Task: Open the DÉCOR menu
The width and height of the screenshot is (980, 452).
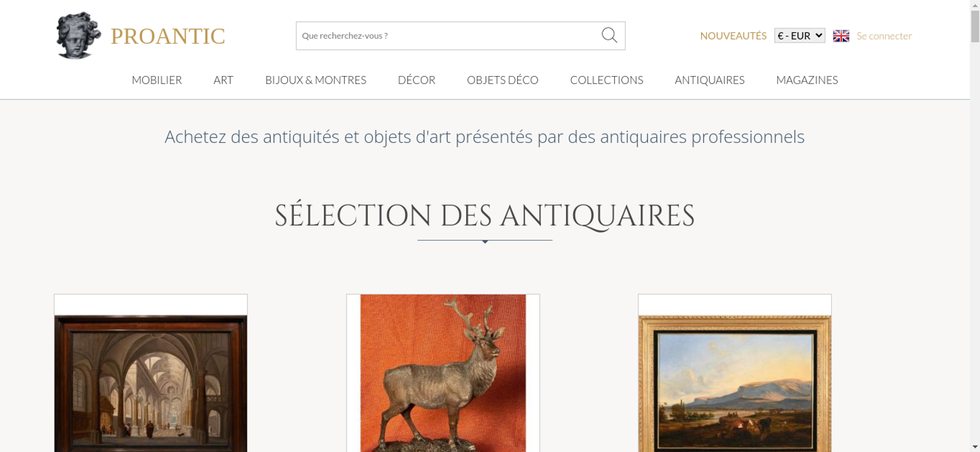Action: pyautogui.click(x=416, y=80)
